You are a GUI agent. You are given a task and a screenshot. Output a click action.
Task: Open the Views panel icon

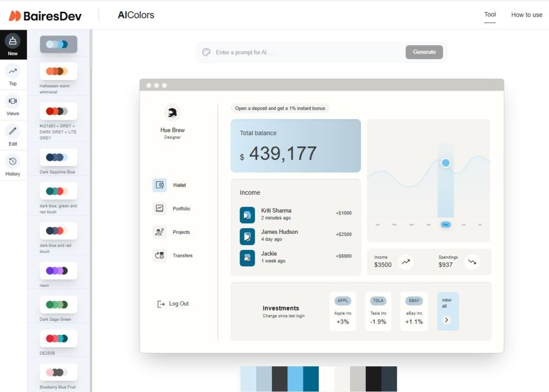point(12,102)
